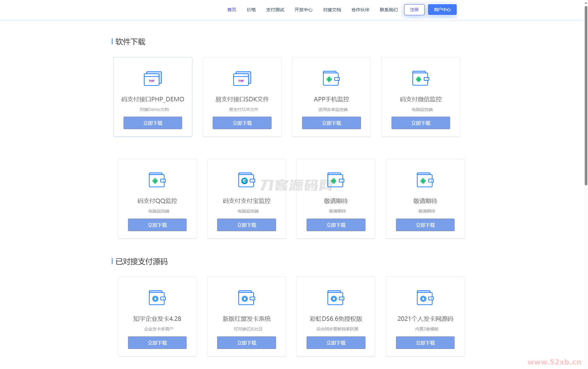The width and height of the screenshot is (588, 369).
Task: Click the icon for 2021个人发卡网源码
Action: click(x=425, y=298)
